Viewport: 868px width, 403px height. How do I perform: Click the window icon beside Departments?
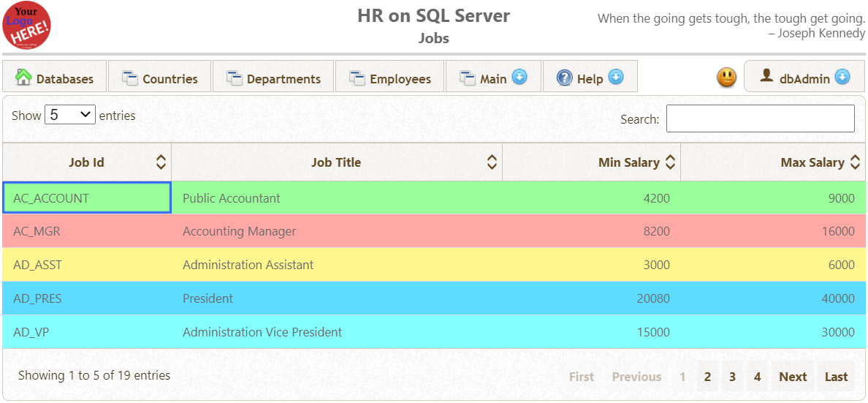coord(234,78)
